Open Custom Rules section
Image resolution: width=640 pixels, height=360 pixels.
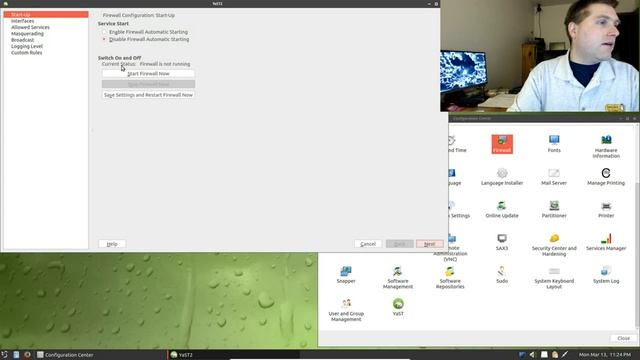27,53
